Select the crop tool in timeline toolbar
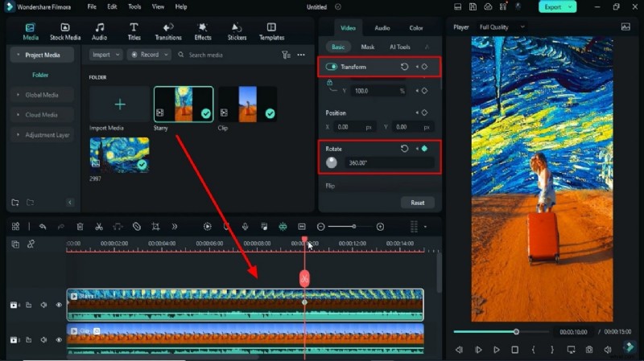Image resolution: width=644 pixels, height=361 pixels. (155, 227)
